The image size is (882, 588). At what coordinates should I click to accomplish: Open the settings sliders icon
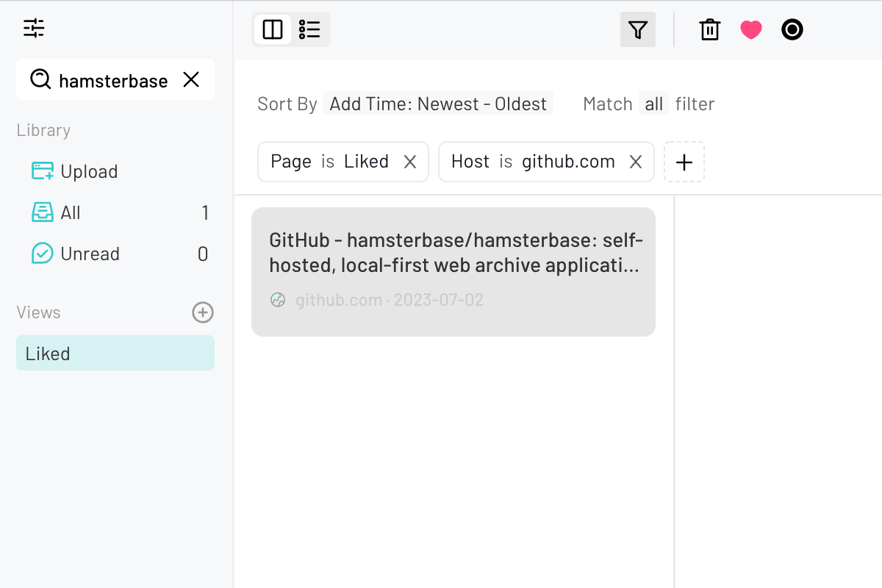[34, 29]
